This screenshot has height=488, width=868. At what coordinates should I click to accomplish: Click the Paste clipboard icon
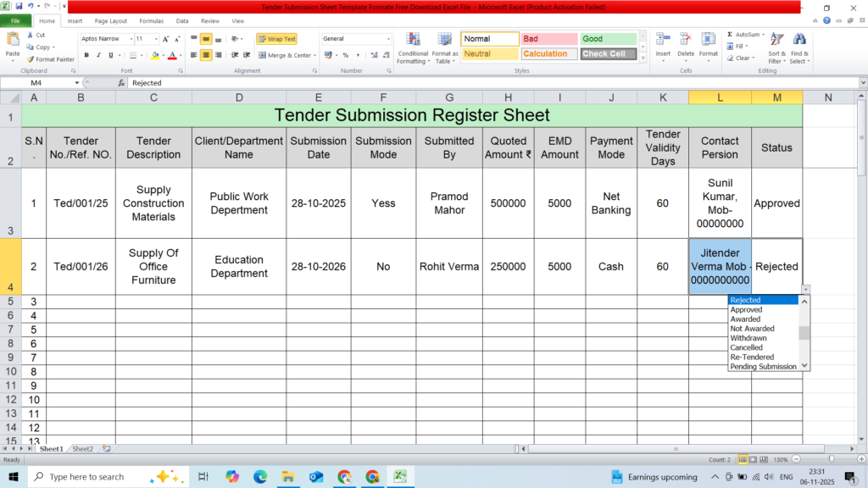13,41
